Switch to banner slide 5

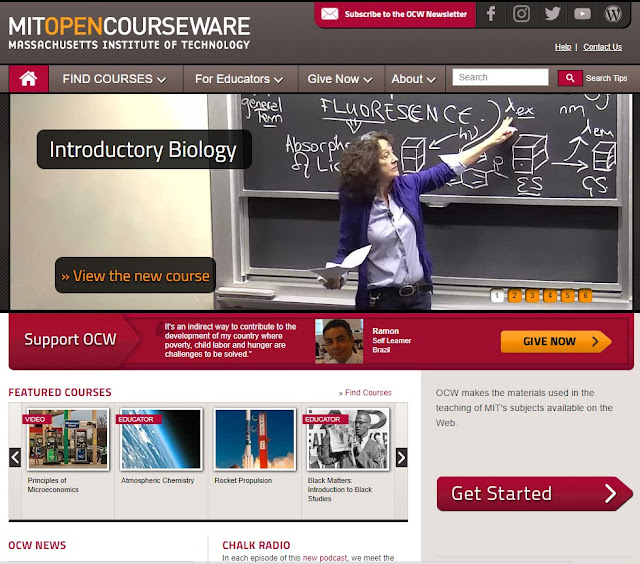point(567,295)
